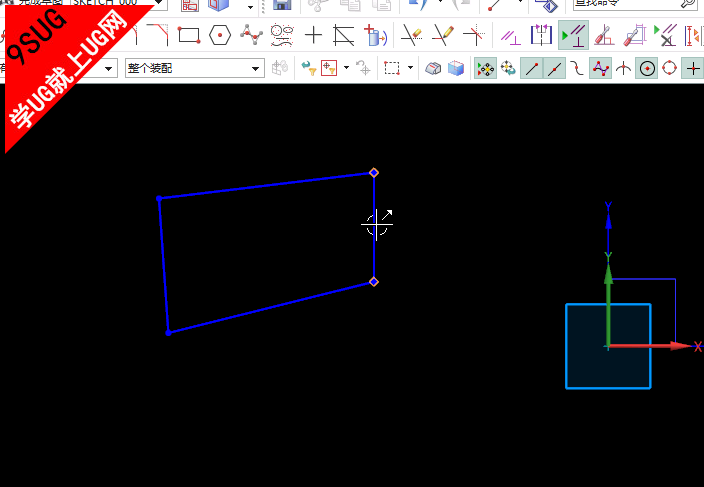Toggle Enable Snap Point button
Viewport: 704px width, 487px height.
[485, 68]
